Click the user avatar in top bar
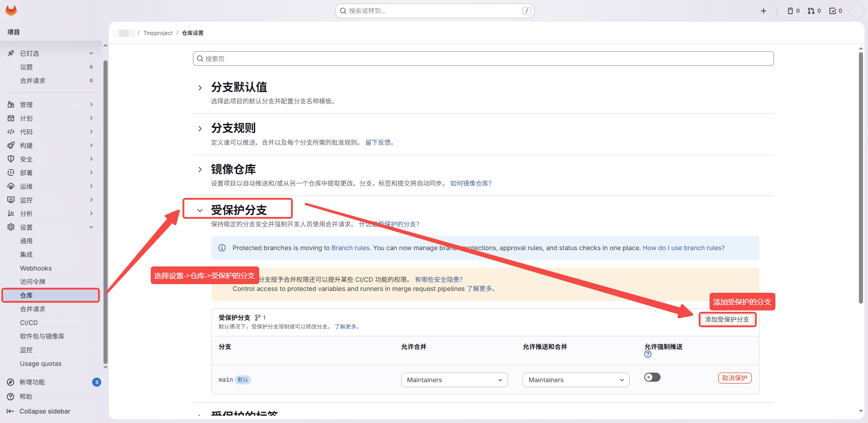The image size is (868, 423). (x=856, y=11)
